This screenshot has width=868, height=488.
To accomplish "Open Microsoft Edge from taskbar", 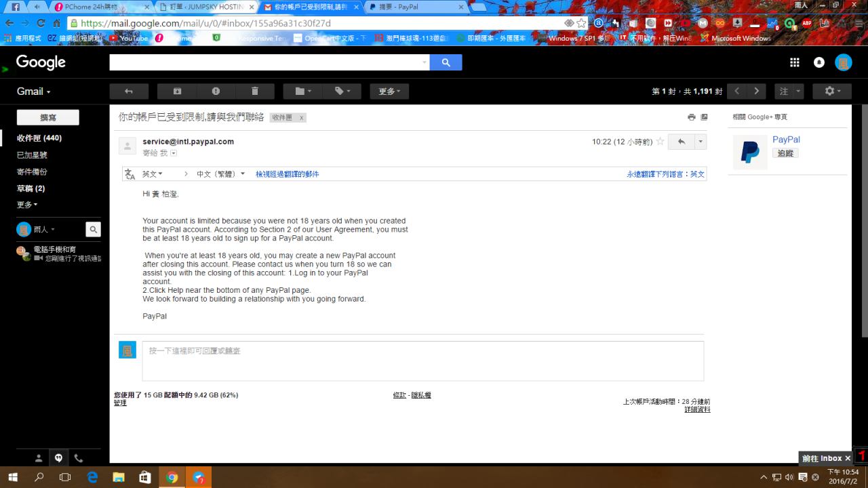I will pos(92,476).
